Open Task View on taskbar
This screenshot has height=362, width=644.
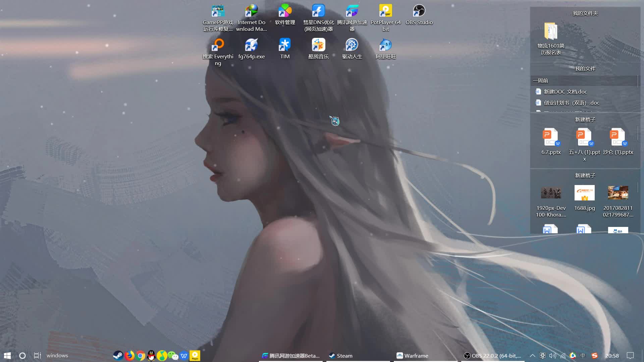38,355
